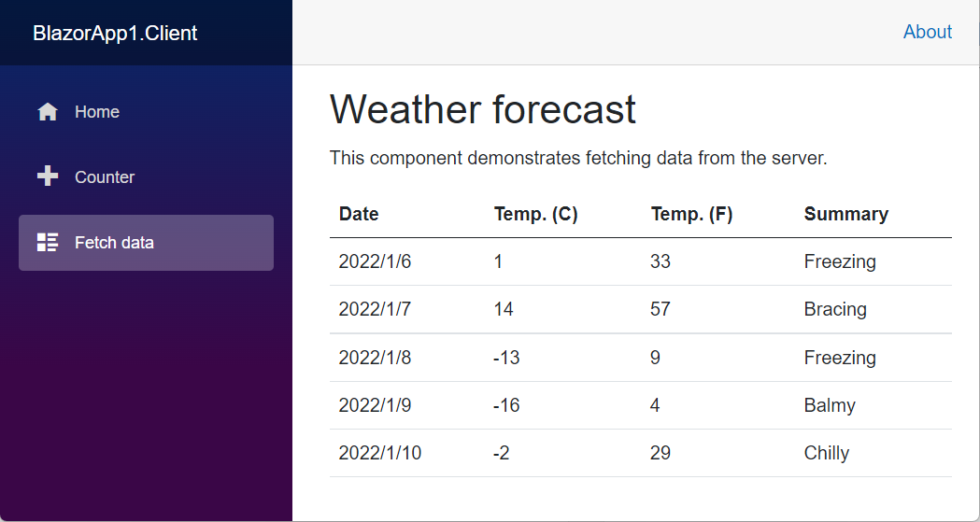Select the Fetch data nav item
980x522 pixels.
147,242
